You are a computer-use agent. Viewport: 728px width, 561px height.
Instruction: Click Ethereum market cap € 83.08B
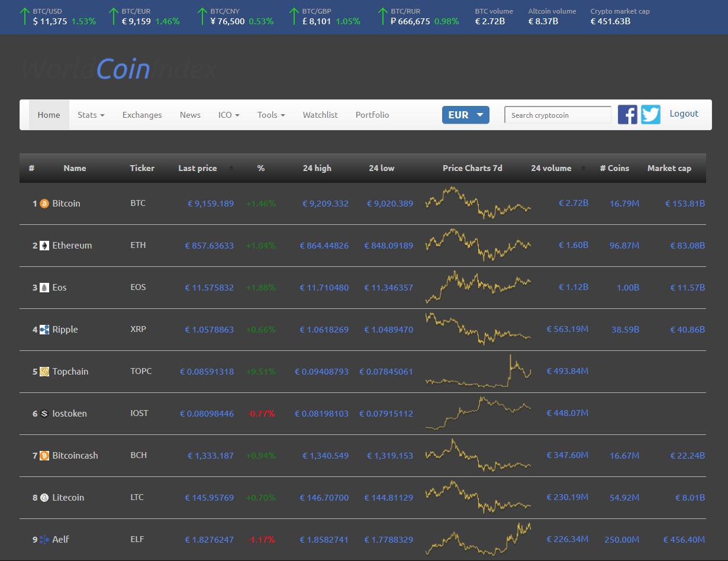tap(687, 246)
